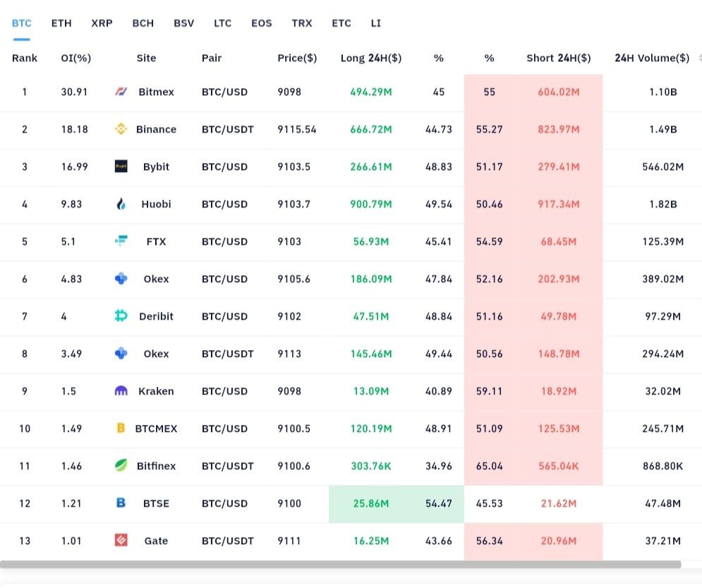Switch to the BTC tab
This screenshot has width=702, height=588.
[21, 23]
